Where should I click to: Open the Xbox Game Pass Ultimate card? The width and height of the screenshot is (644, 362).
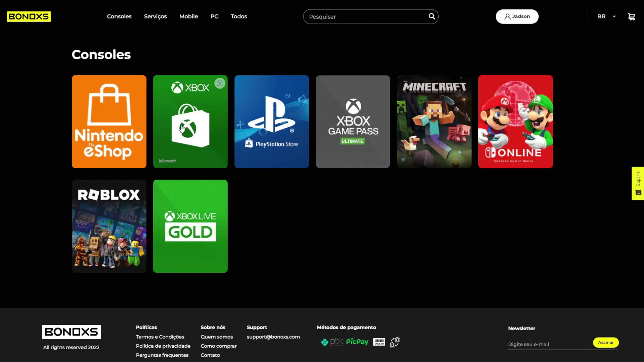pos(353,122)
